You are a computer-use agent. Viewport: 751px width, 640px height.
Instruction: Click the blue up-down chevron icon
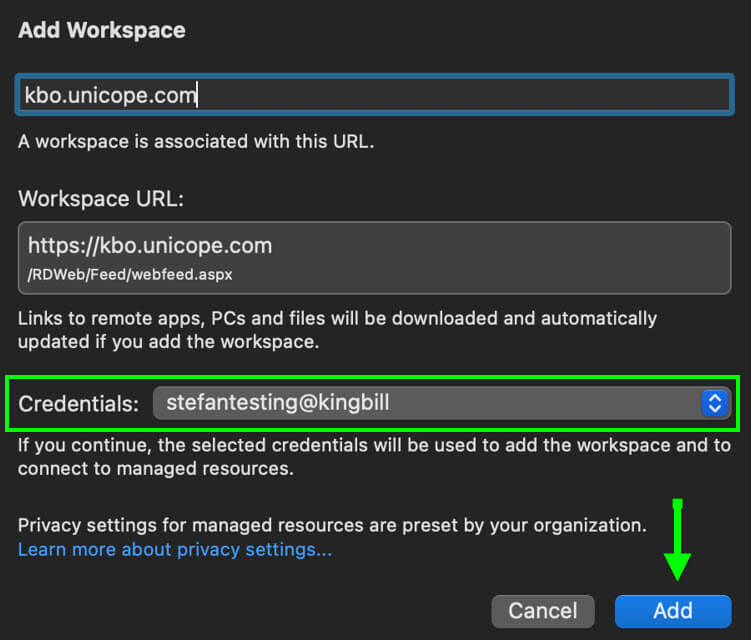(713, 403)
